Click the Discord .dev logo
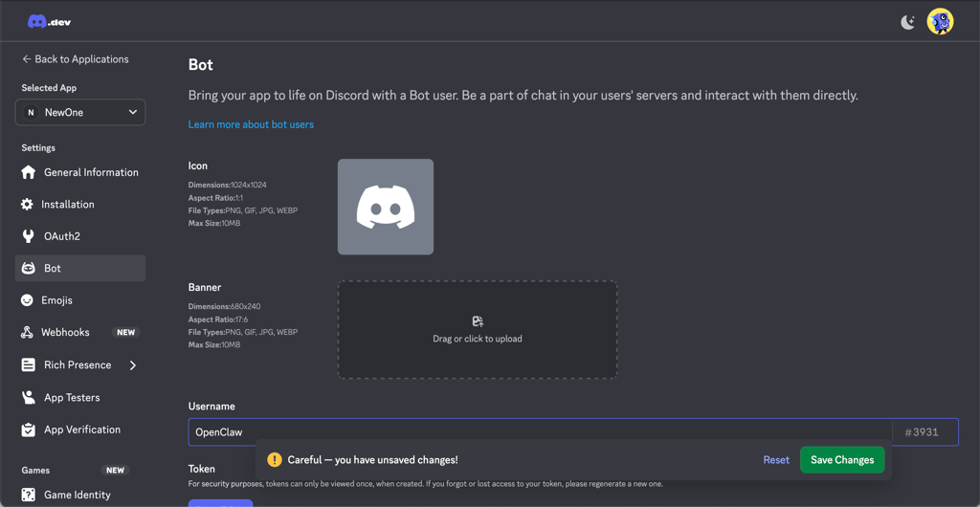980x507 pixels. point(50,22)
